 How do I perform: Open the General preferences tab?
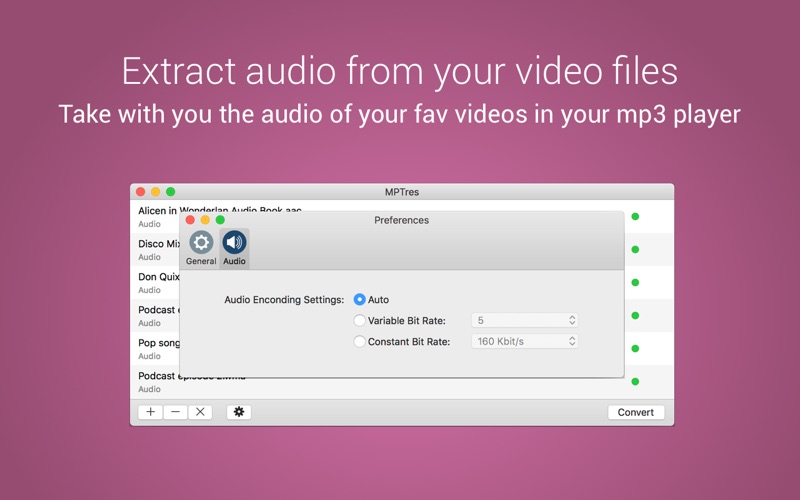click(x=201, y=247)
